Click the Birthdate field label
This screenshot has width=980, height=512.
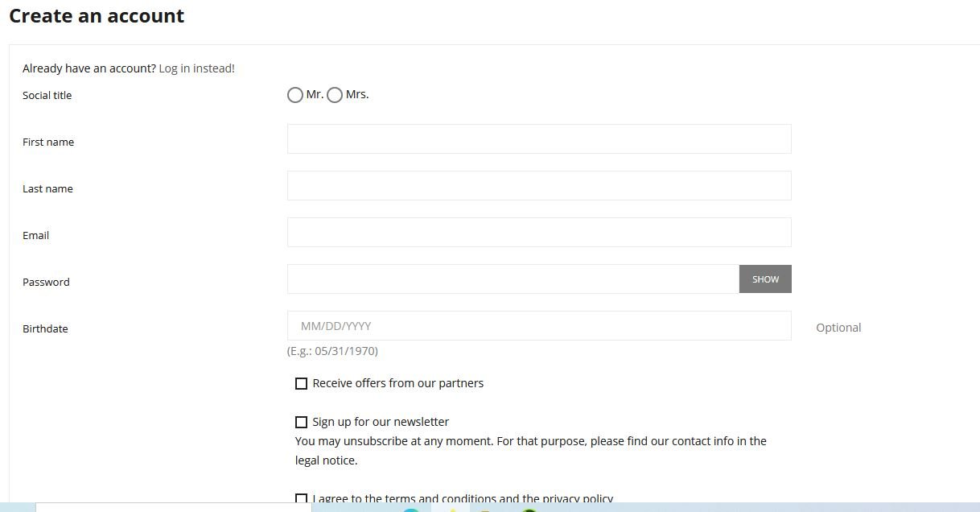point(45,328)
